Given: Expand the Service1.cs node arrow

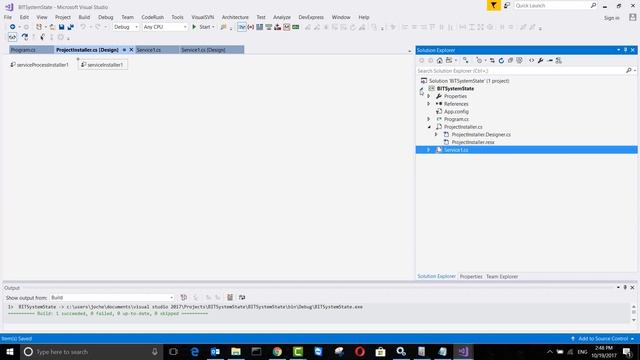Looking at the screenshot, I should (x=429, y=150).
